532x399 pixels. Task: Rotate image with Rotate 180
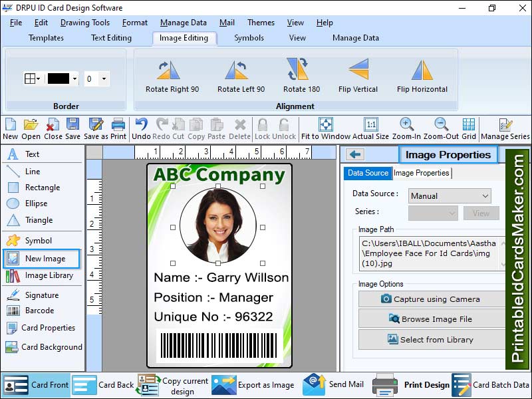(x=301, y=70)
